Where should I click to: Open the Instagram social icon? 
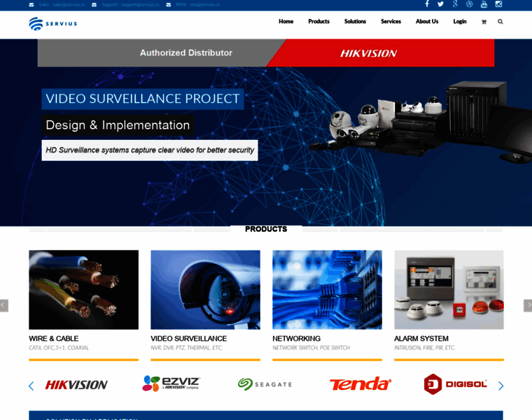pyautogui.click(x=498, y=4)
